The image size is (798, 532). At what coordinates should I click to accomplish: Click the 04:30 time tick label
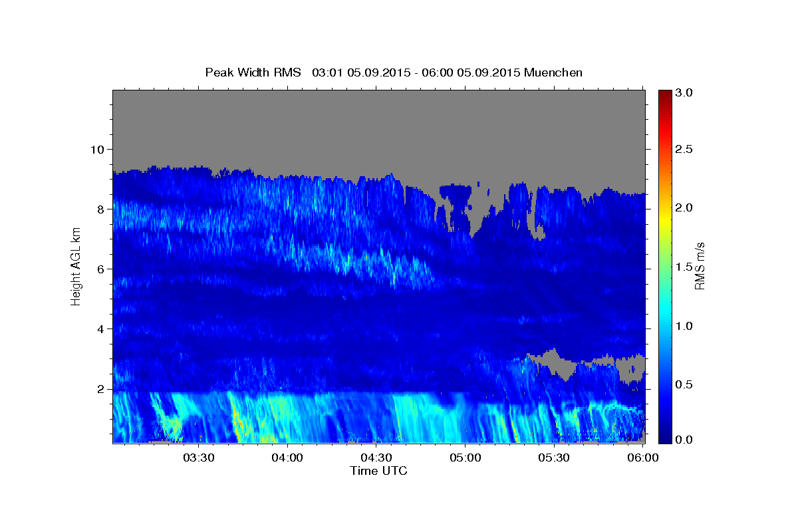tap(376, 458)
